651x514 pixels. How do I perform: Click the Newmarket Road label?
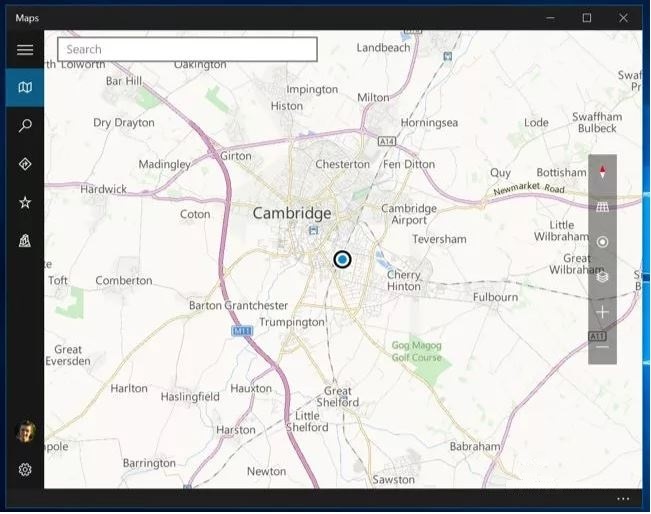click(529, 188)
